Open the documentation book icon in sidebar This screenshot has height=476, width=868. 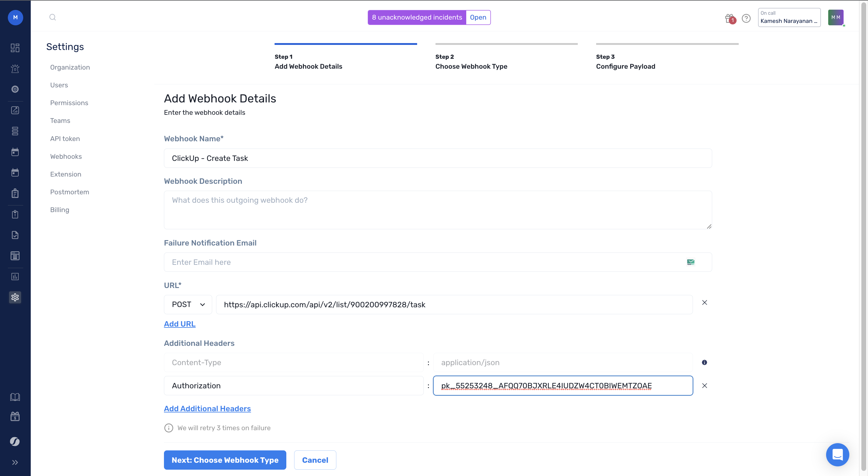point(15,397)
